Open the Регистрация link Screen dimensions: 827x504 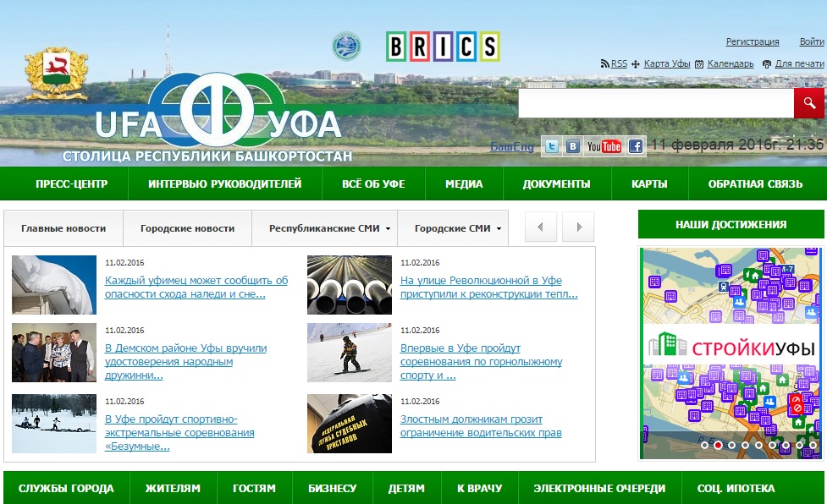[753, 41]
